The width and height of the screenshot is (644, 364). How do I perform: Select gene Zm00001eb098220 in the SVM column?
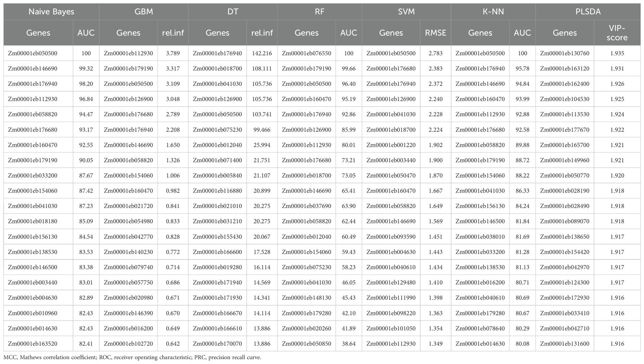391,313
